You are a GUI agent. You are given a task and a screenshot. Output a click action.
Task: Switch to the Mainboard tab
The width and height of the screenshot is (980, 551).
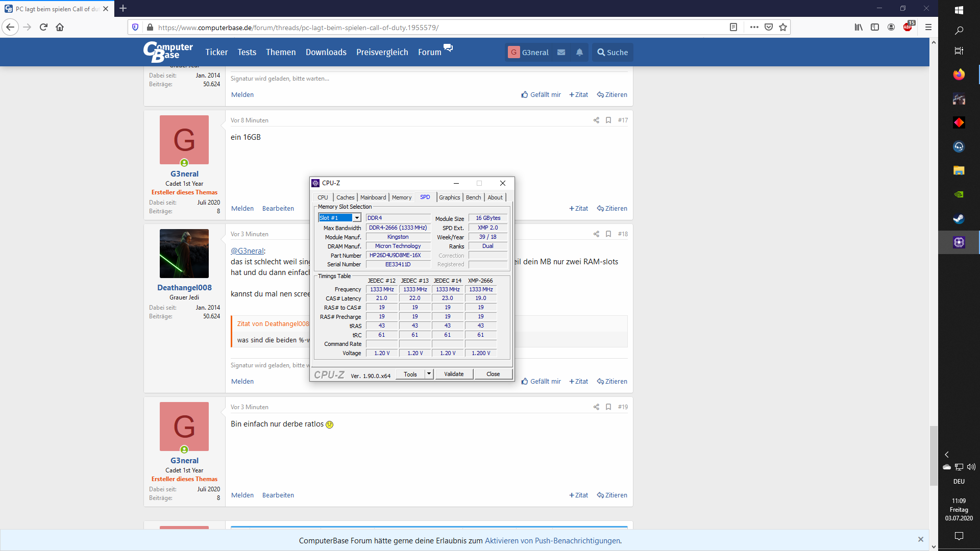coord(373,197)
